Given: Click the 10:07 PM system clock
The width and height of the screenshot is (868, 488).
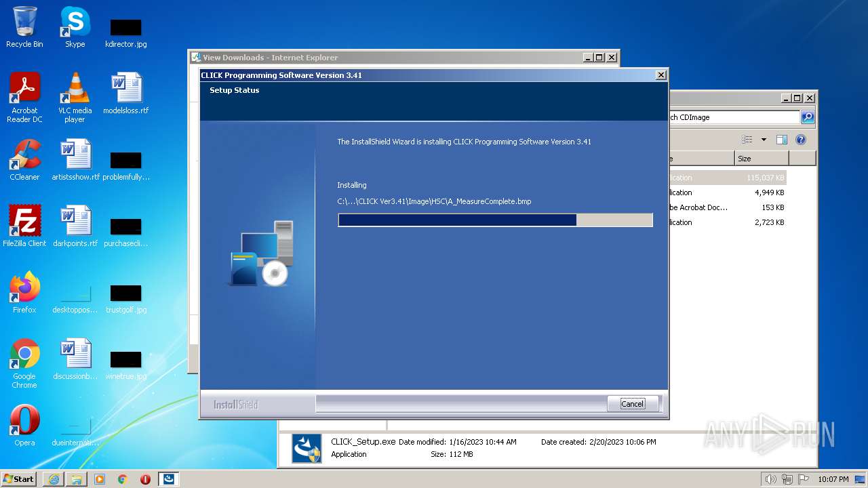Looking at the screenshot, I should coord(833,479).
